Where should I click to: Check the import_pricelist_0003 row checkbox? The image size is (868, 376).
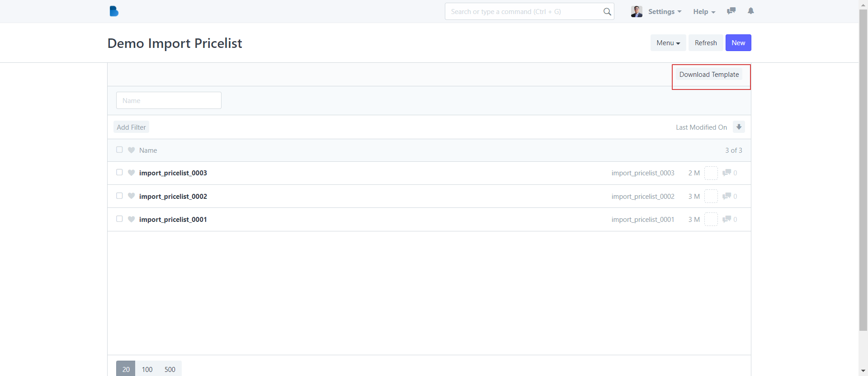(119, 173)
